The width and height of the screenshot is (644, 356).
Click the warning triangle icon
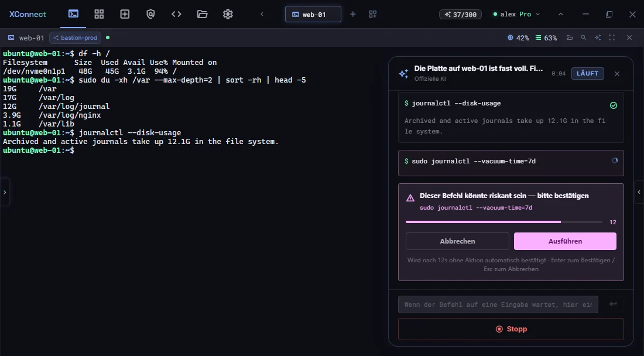(410, 198)
